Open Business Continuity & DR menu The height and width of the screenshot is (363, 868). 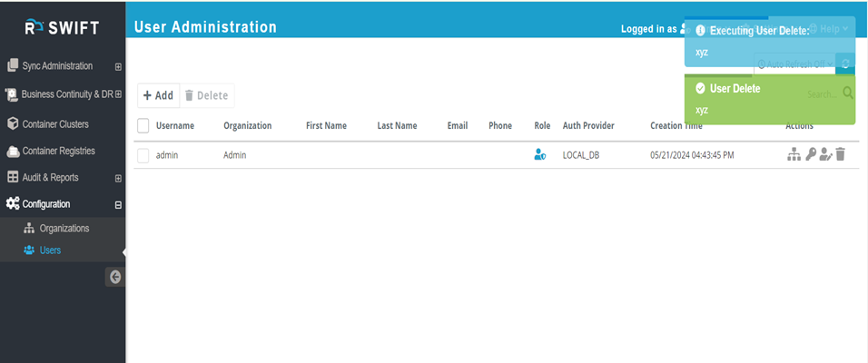[67, 94]
